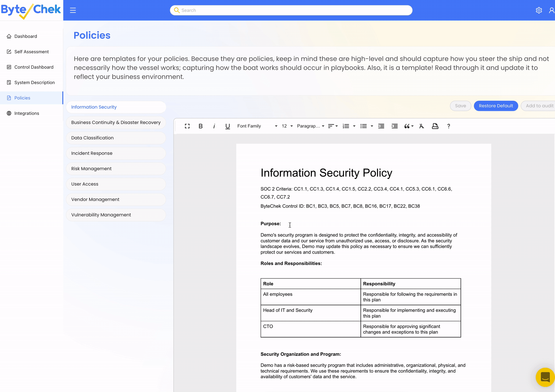Screen dimensions: 555x392
Task: Click the search magnifier icon
Action: pyautogui.click(x=177, y=10)
